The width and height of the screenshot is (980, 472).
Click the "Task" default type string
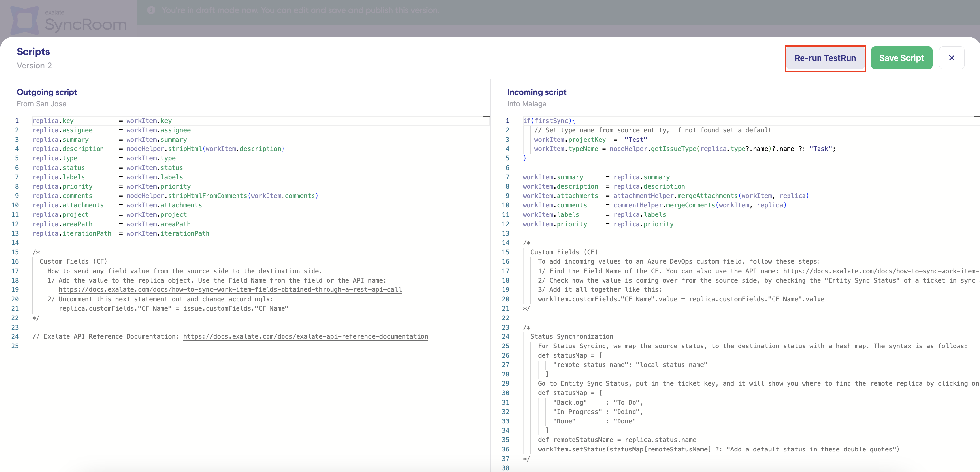(x=820, y=149)
